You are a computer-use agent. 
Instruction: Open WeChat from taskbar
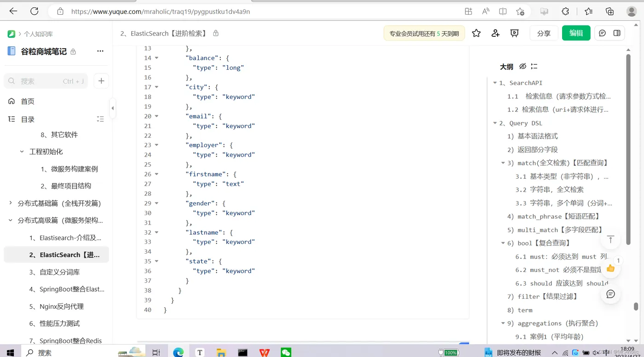pos(286,352)
